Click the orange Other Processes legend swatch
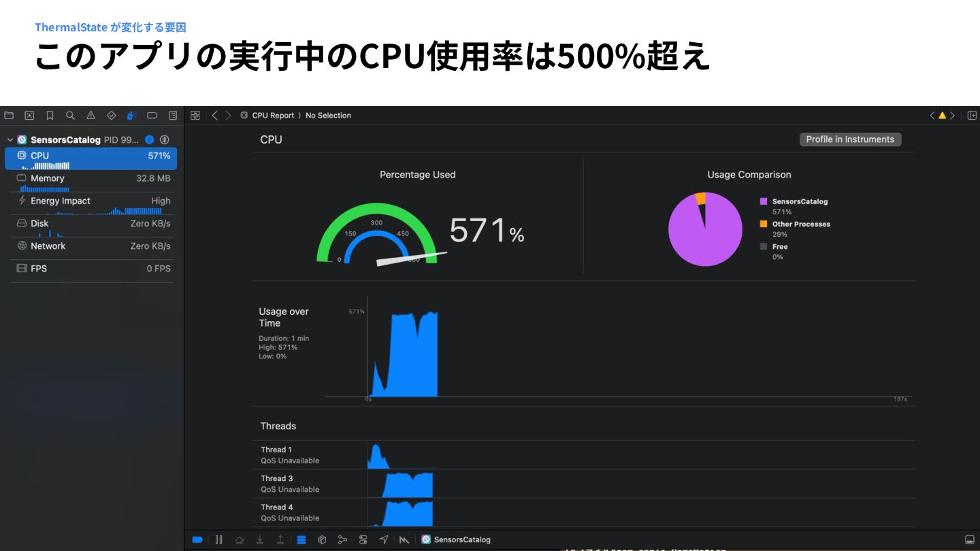Image resolution: width=980 pixels, height=551 pixels. [764, 224]
